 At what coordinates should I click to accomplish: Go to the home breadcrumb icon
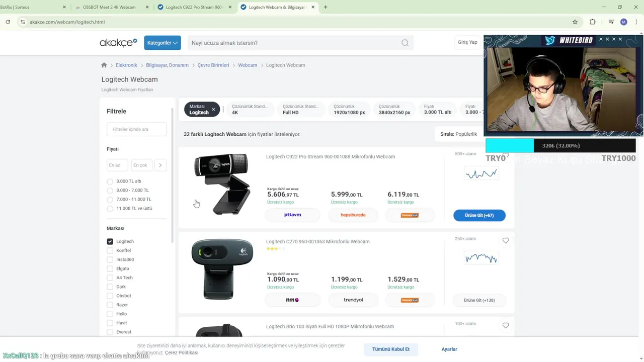coord(104,65)
